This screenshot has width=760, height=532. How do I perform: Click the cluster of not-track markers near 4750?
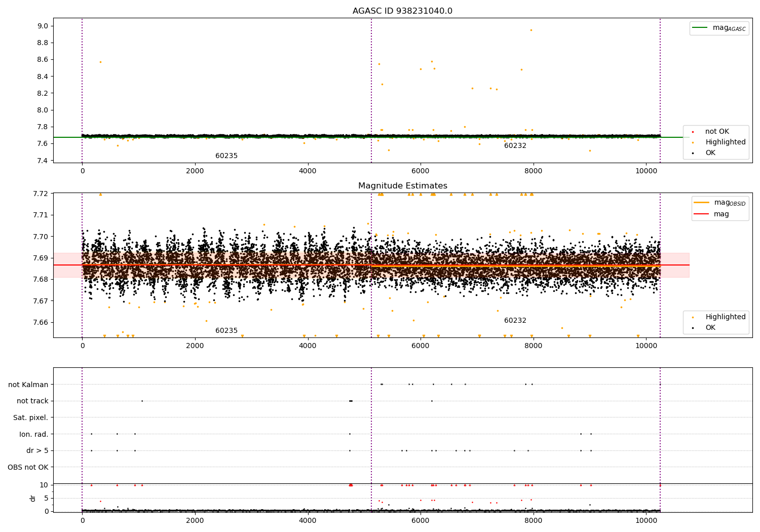tap(351, 401)
